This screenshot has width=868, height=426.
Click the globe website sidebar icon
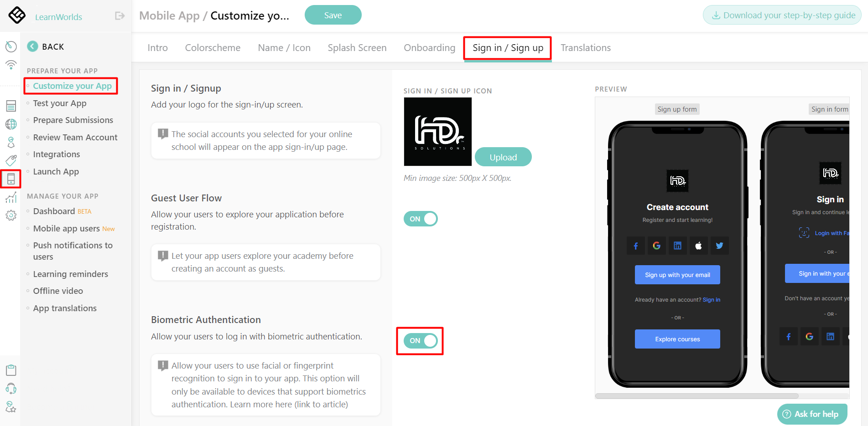point(11,124)
